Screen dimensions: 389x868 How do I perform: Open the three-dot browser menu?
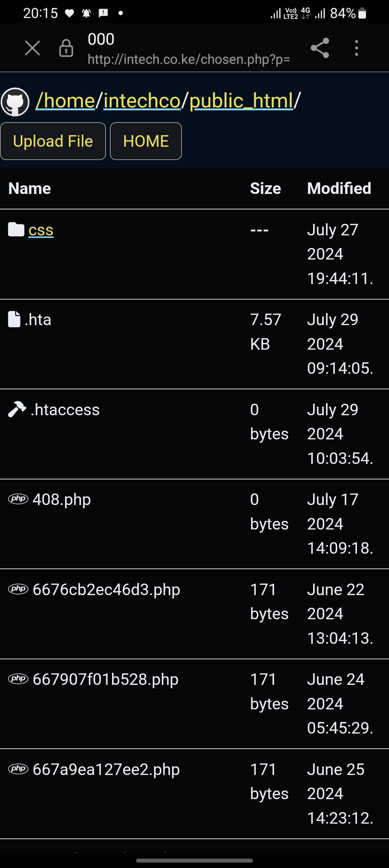click(356, 48)
